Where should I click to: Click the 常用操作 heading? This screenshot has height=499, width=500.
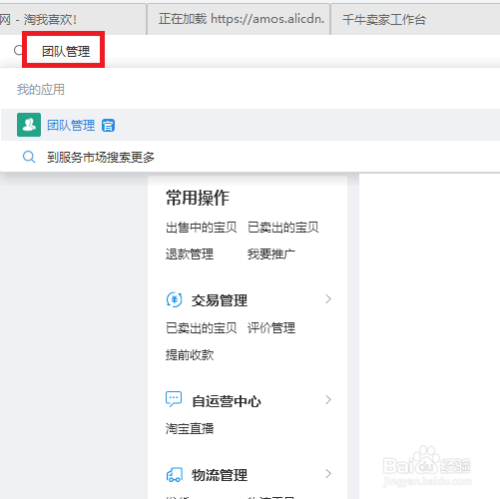point(197,198)
